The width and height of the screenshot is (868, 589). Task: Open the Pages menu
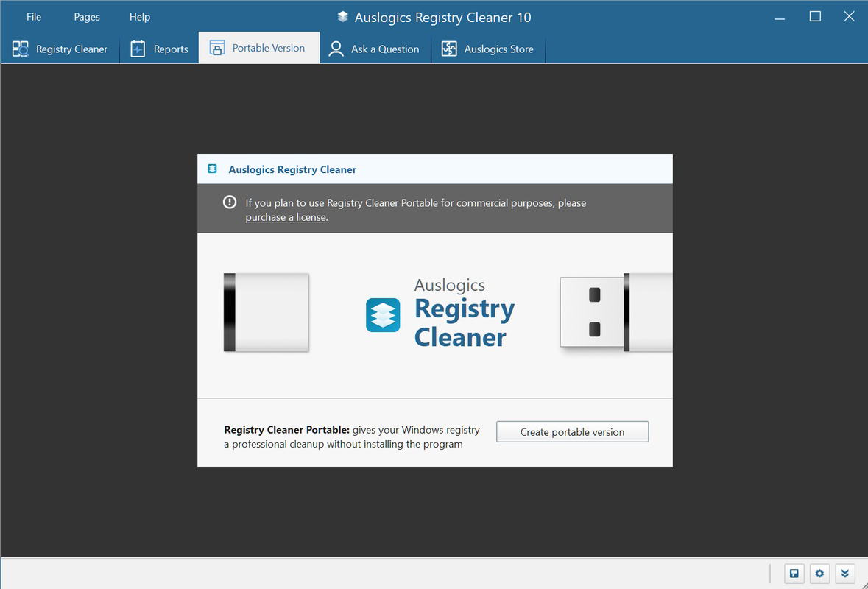tap(87, 17)
